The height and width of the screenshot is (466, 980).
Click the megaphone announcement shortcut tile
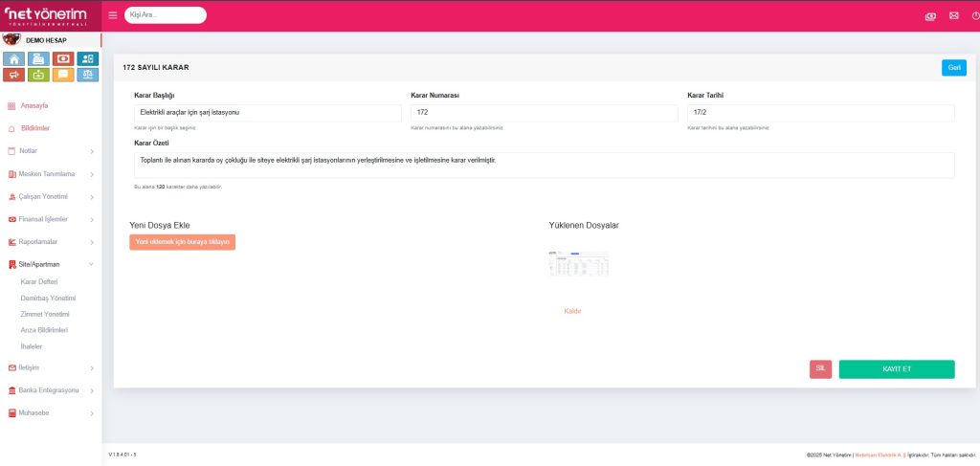point(15,75)
